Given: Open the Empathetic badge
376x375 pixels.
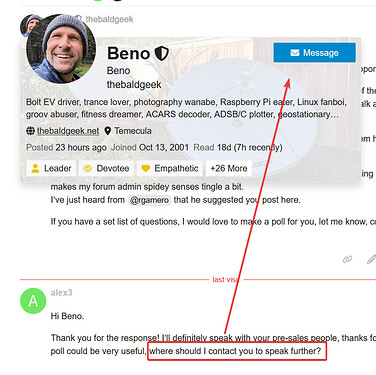Looking at the screenshot, I should pyautogui.click(x=170, y=168).
